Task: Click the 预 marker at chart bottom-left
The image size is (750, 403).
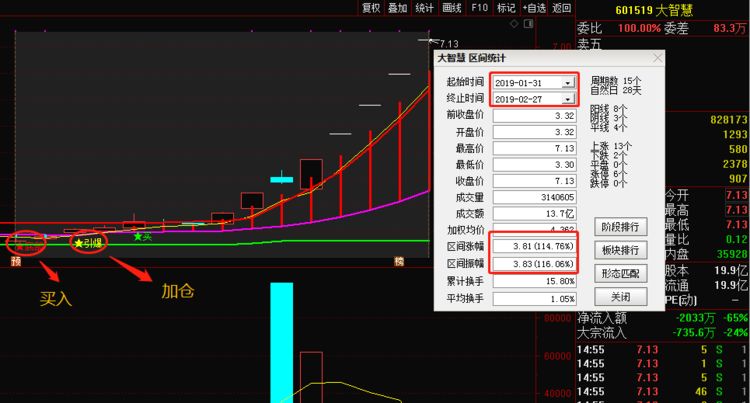Action: [16, 261]
